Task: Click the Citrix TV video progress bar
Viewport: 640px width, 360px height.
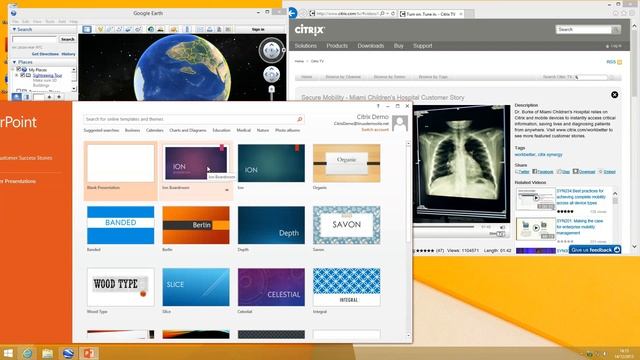Action: (x=444, y=227)
